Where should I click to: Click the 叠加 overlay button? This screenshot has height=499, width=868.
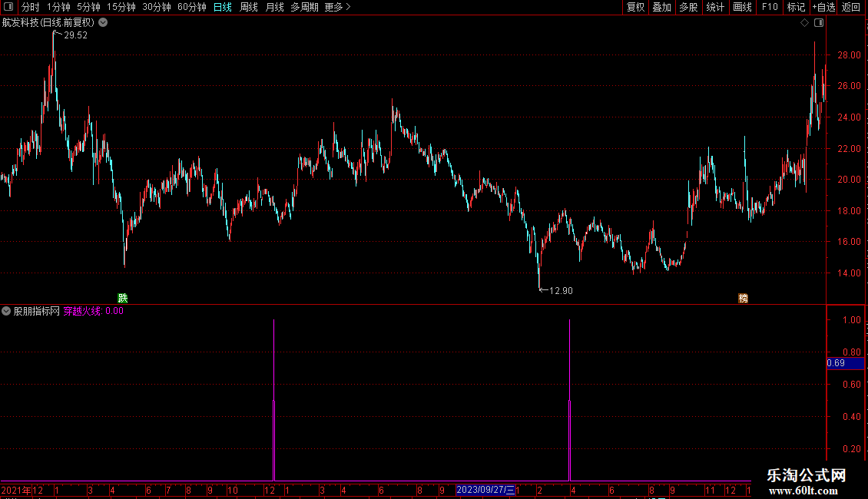[x=661, y=7]
